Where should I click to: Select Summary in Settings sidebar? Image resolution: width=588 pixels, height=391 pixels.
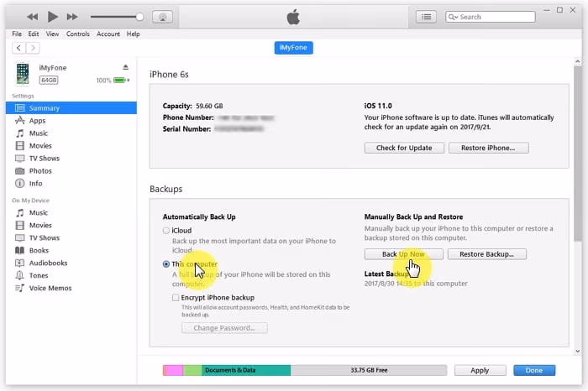[x=71, y=108]
